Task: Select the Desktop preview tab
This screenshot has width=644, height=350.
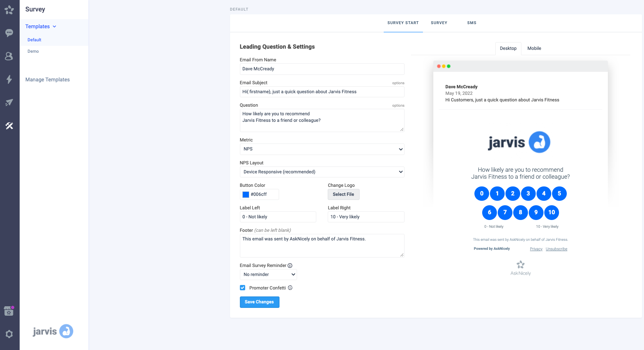Action: (508, 48)
